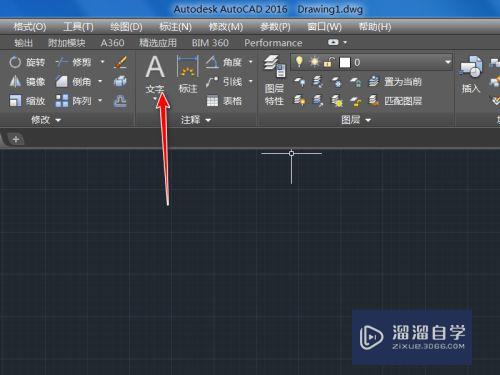Expand the Trim (修剪) dropdown arrow
This screenshot has width=500, height=375.
[x=102, y=62]
